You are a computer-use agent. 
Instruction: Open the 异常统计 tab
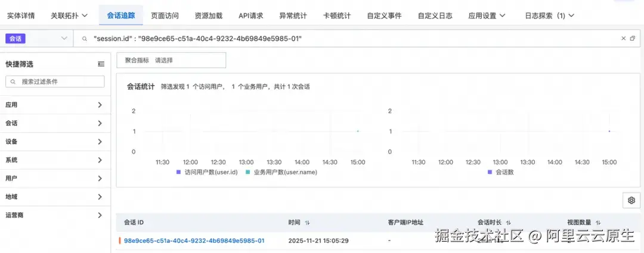(x=293, y=16)
